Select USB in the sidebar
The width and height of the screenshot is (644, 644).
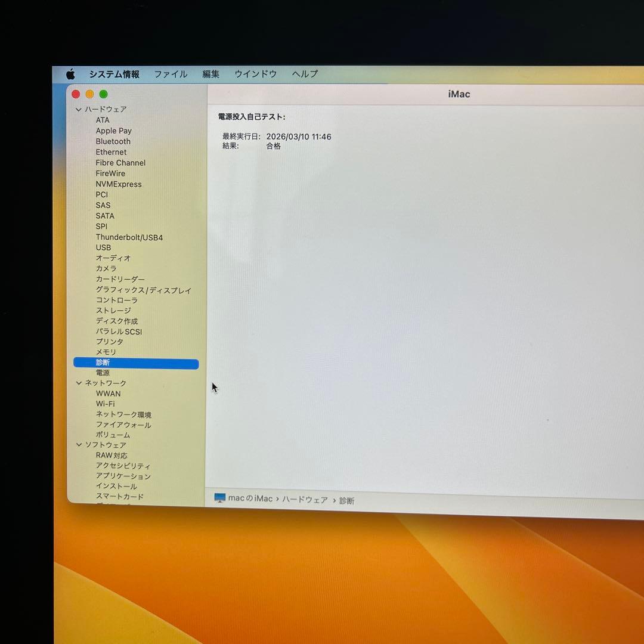tap(104, 247)
